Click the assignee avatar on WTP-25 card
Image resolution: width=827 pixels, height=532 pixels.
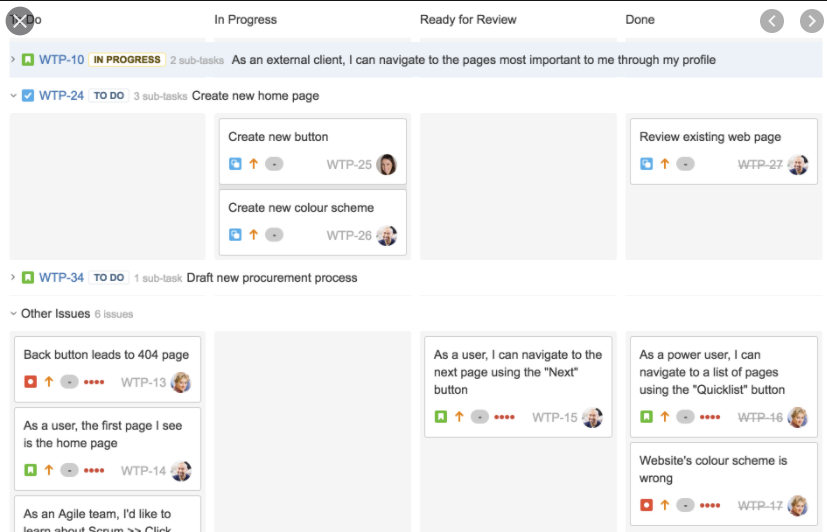click(387, 164)
